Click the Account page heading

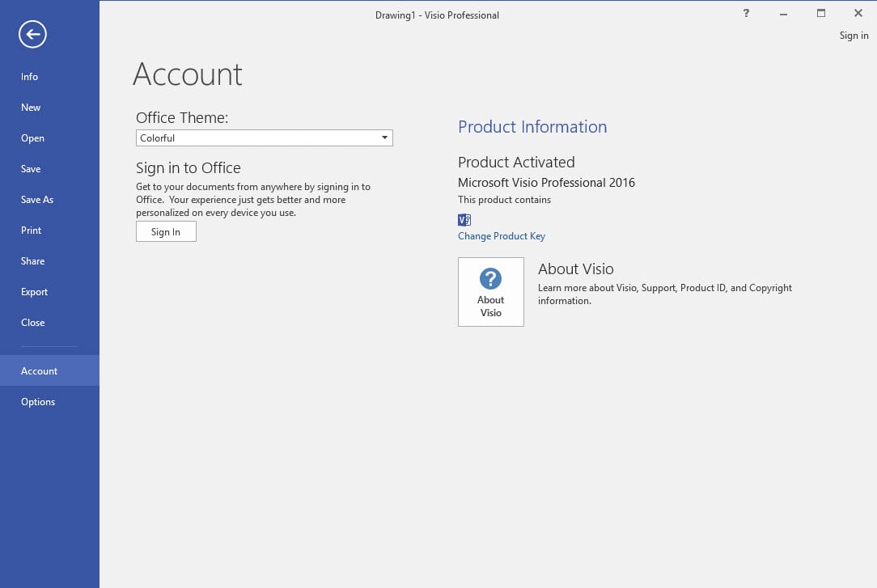(x=188, y=74)
